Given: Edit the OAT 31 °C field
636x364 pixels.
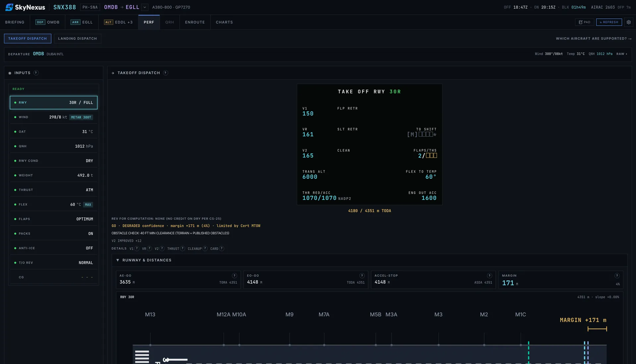Looking at the screenshot, I should (54, 132).
